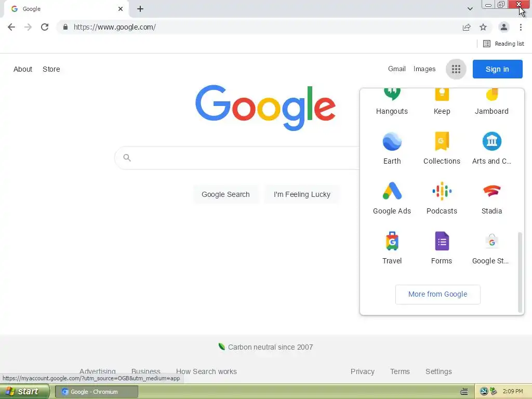Click More from Google button
Viewport: 532px width, 399px height.
[x=437, y=294]
